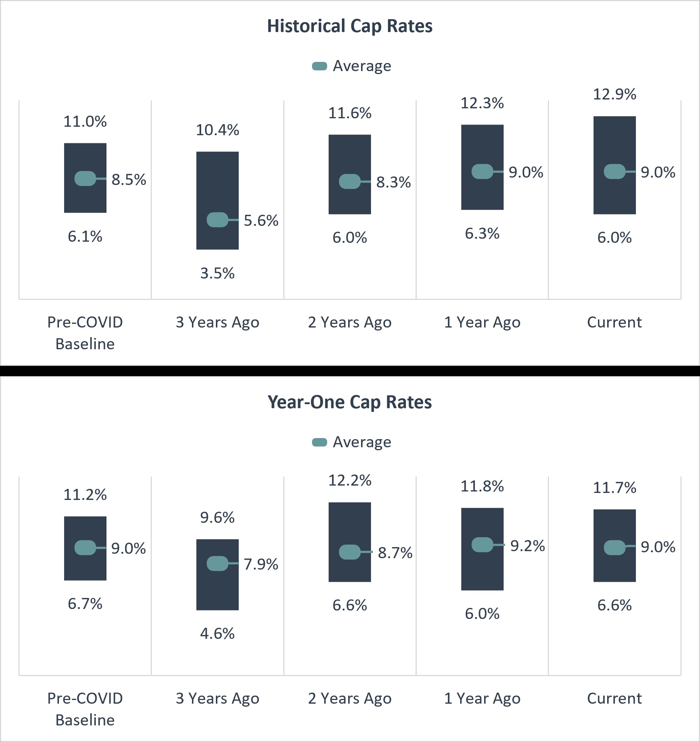Select the Pre-COVID average marker in Year-One chart
This screenshot has width=700, height=742.
point(85,547)
